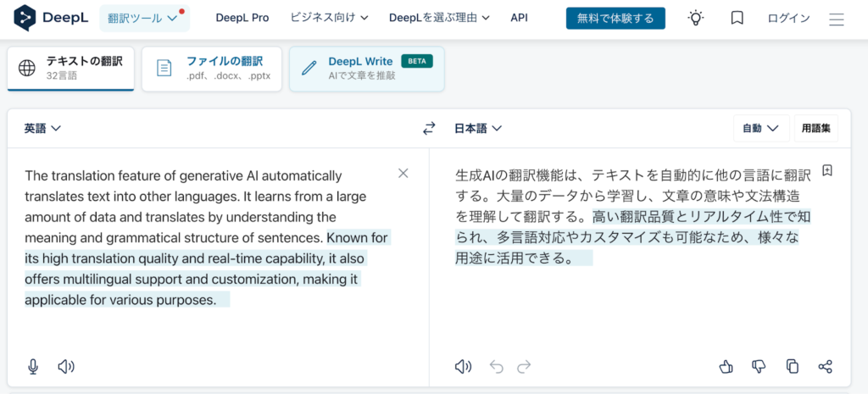The image size is (868, 394).
Task: Listen to the Japanese translation audio
Action: pyautogui.click(x=463, y=366)
